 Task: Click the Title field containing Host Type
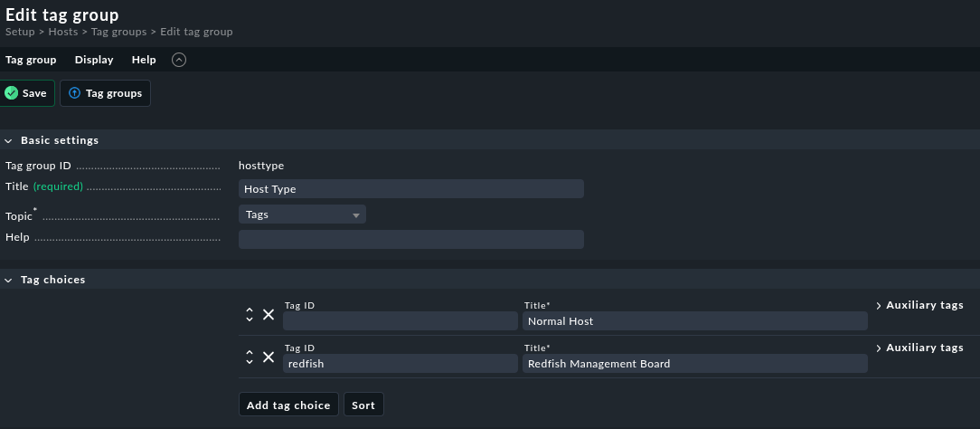click(410, 189)
